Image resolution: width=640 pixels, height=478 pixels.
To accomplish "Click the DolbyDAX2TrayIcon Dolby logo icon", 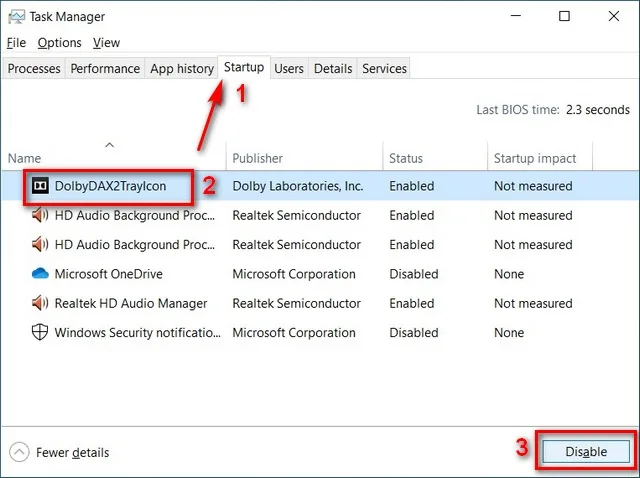I will 40,186.
